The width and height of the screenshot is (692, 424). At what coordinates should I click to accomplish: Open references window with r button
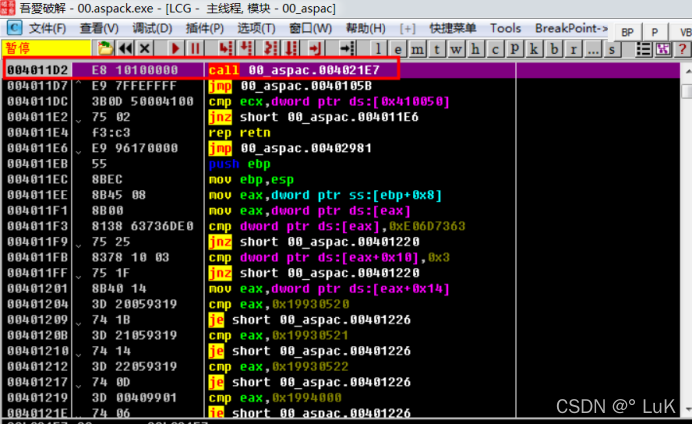(x=573, y=49)
